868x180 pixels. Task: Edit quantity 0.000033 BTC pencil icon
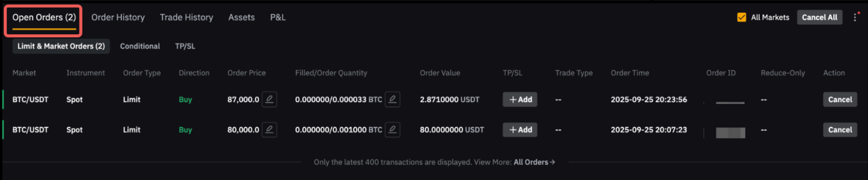(x=392, y=99)
